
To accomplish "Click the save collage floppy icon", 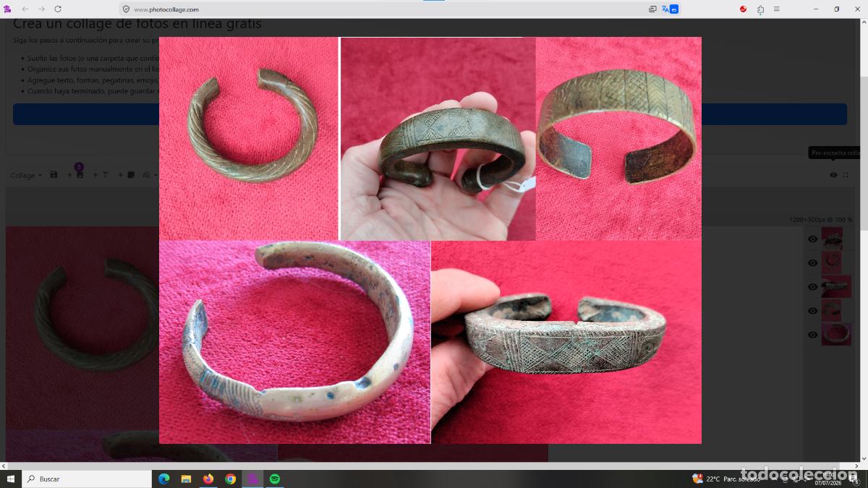I will click(x=54, y=175).
